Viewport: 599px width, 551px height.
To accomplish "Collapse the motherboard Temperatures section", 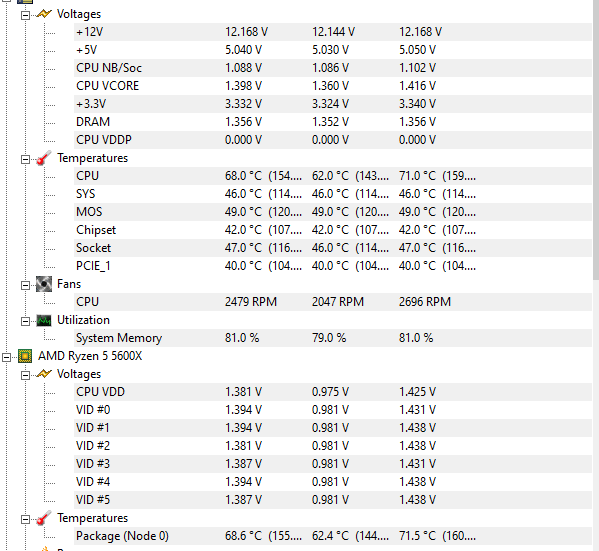I will 25,159.
